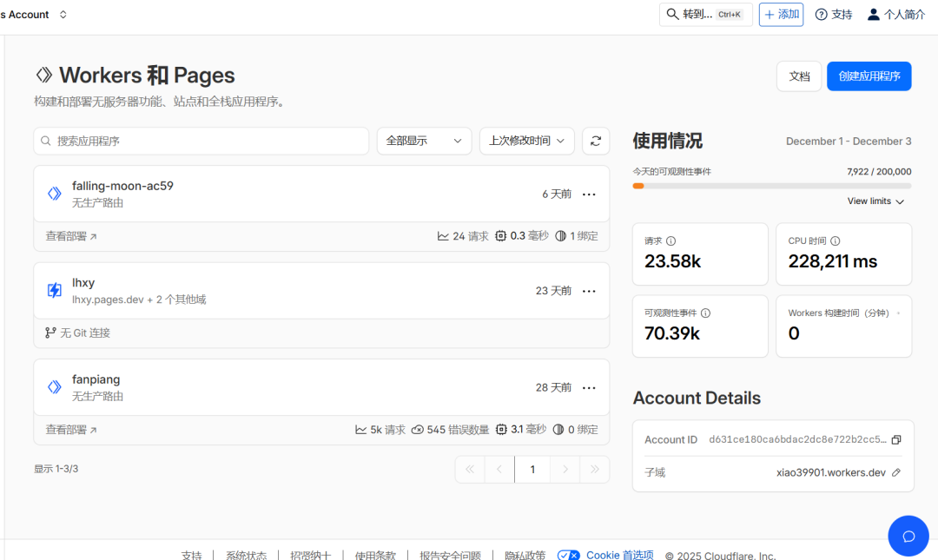
Task: Open the 全部显示 filter dropdown
Action: pos(424,142)
